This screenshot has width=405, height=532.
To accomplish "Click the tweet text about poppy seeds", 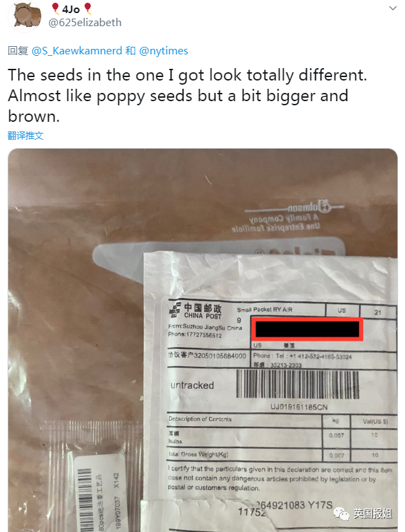I will point(188,96).
